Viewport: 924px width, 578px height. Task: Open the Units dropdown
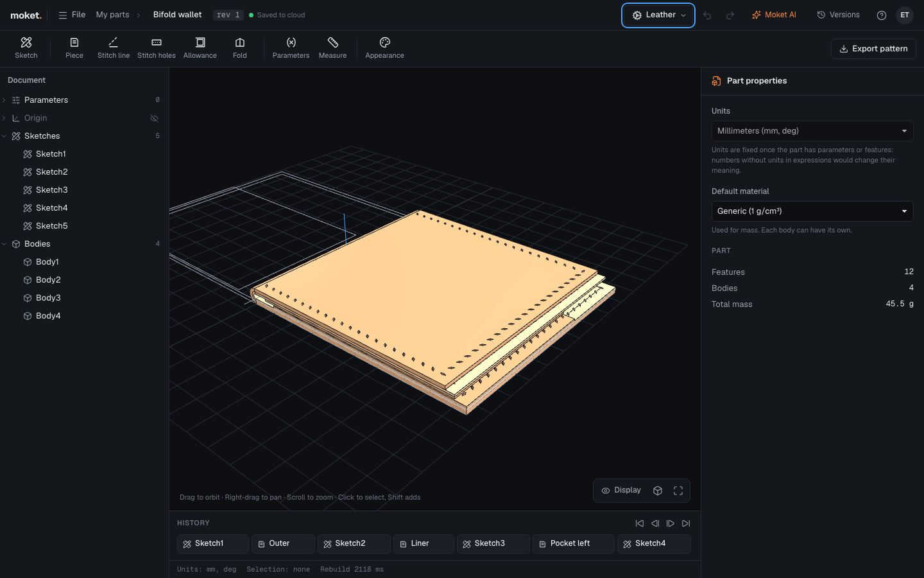pyautogui.click(x=812, y=131)
